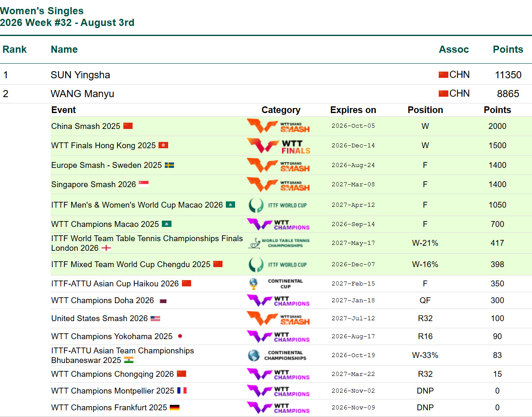Open WTT Champions Doha 2026 event
Image resolution: width=532 pixels, height=417 pixels.
pos(102,301)
